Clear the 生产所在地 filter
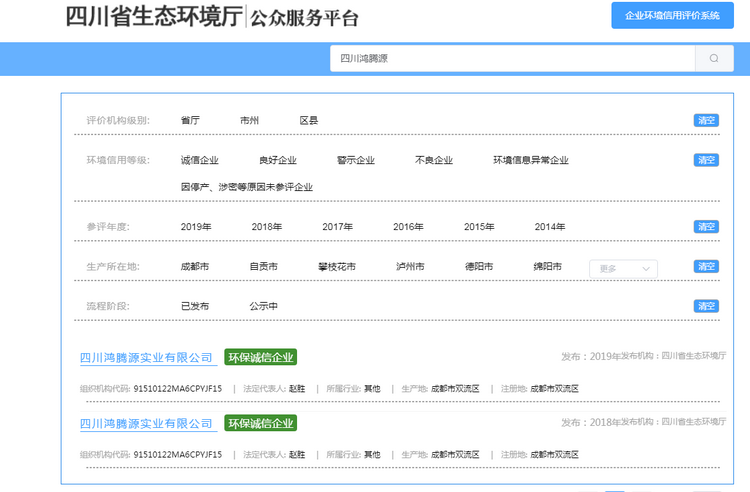Screen dimensions: 750x492 [706, 267]
